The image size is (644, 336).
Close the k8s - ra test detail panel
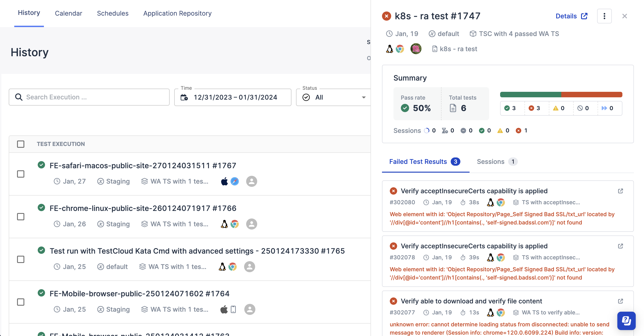pyautogui.click(x=625, y=16)
